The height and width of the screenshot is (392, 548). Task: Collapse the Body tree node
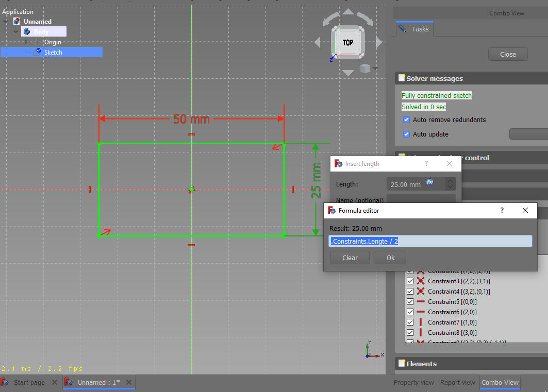[16, 32]
